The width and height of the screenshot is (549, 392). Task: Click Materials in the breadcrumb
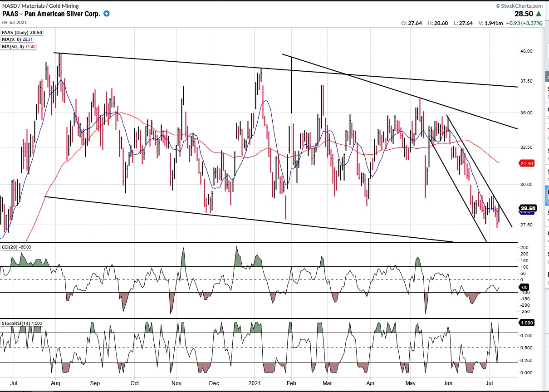tap(34, 6)
